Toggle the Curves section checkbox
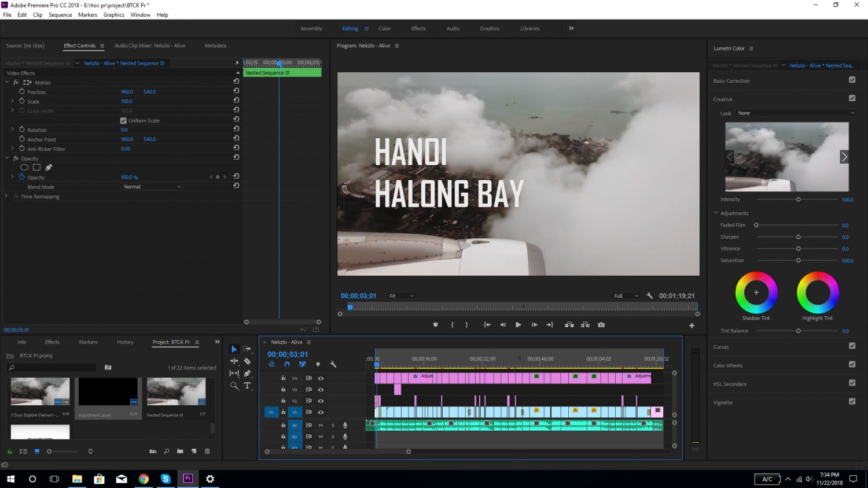868x488 pixels. (852, 346)
